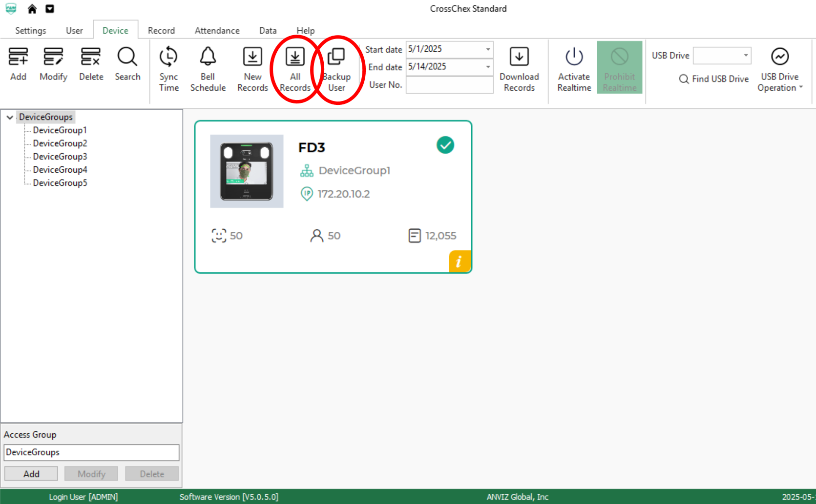This screenshot has width=816, height=504.
Task: Open the Data tab
Action: coord(268,30)
